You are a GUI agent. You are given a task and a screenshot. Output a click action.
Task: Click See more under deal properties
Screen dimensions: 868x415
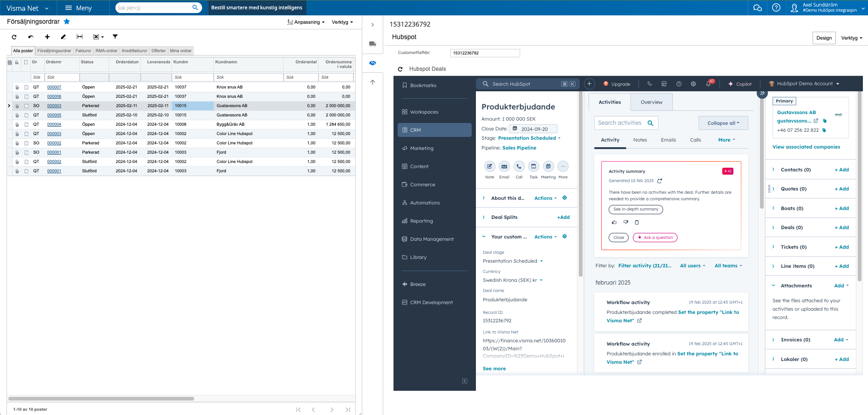coord(494,368)
